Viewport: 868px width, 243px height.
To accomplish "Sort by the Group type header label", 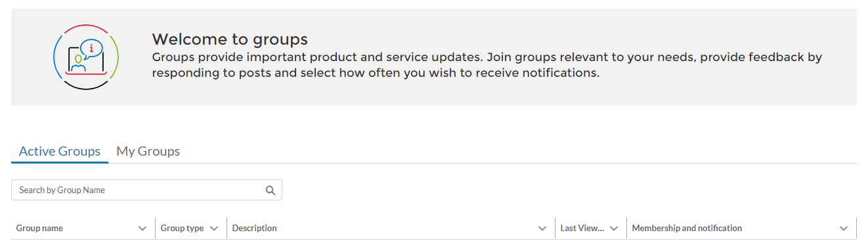I will point(182,229).
